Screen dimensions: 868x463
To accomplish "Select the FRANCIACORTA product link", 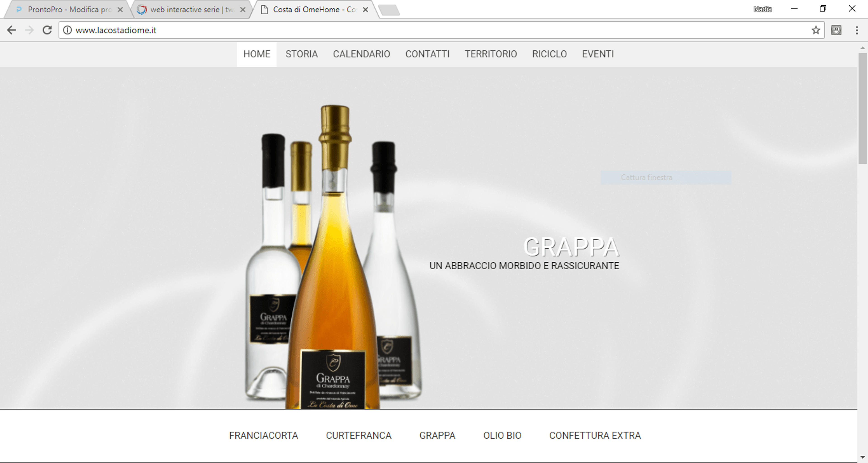I will 264,435.
